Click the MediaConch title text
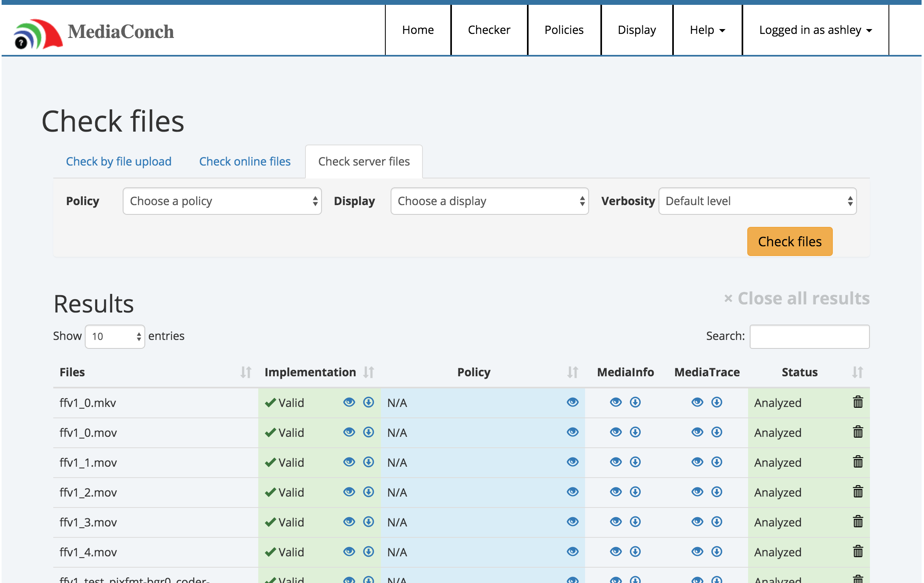 pos(121,31)
